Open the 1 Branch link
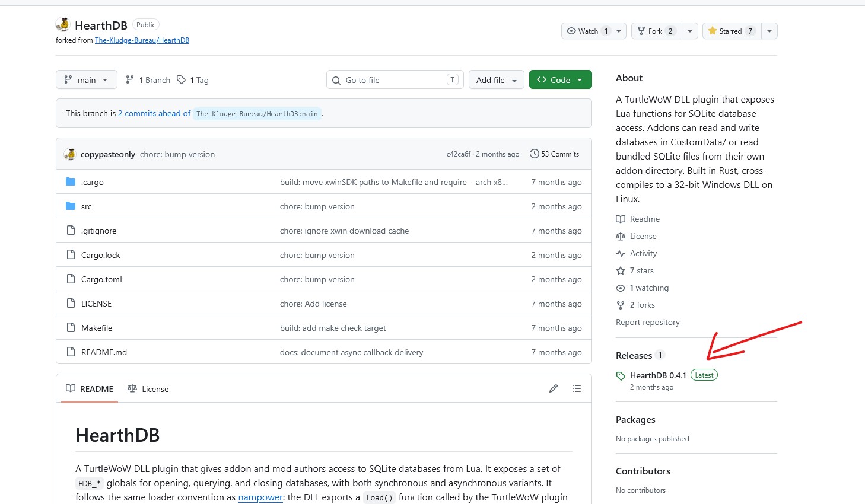 click(x=148, y=79)
